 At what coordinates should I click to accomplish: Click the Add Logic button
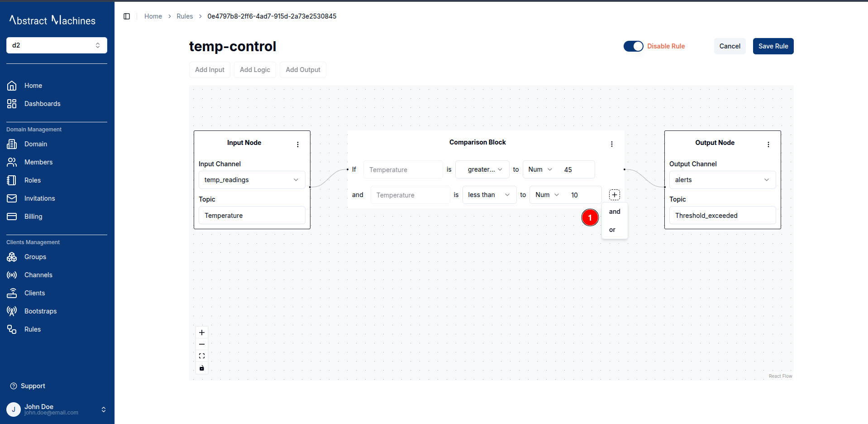(x=255, y=70)
